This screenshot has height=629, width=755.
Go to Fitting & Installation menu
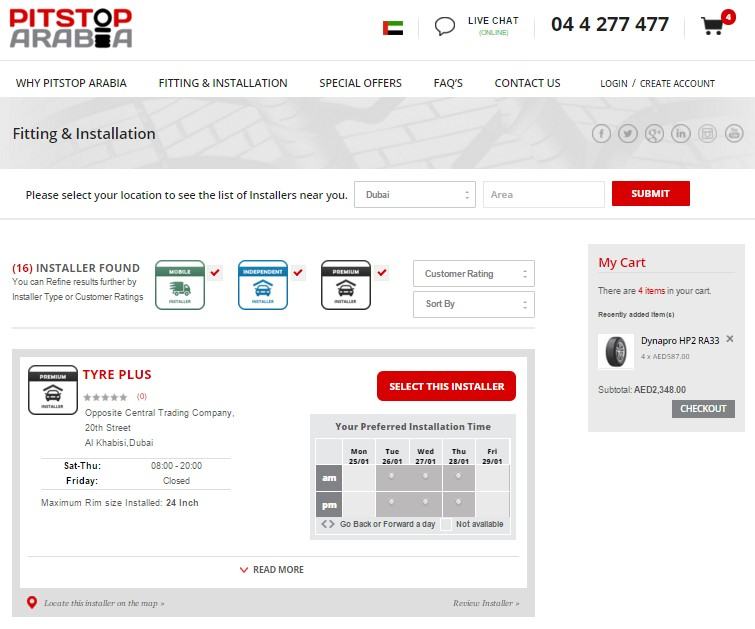click(x=223, y=83)
